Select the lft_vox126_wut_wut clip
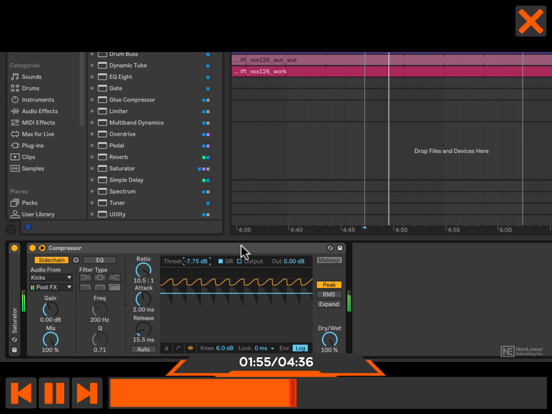Screen dimensions: 552x414 (x=391, y=60)
